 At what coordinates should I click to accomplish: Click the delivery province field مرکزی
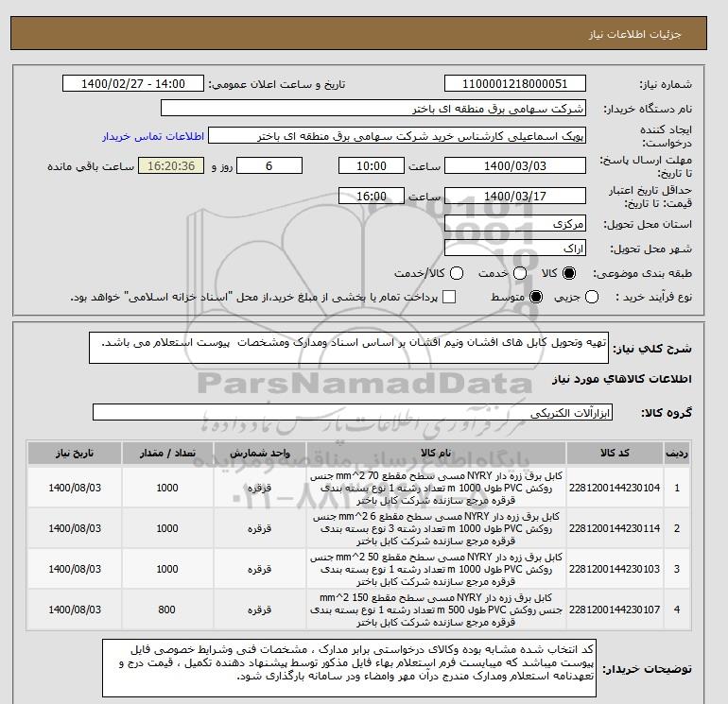(515, 224)
